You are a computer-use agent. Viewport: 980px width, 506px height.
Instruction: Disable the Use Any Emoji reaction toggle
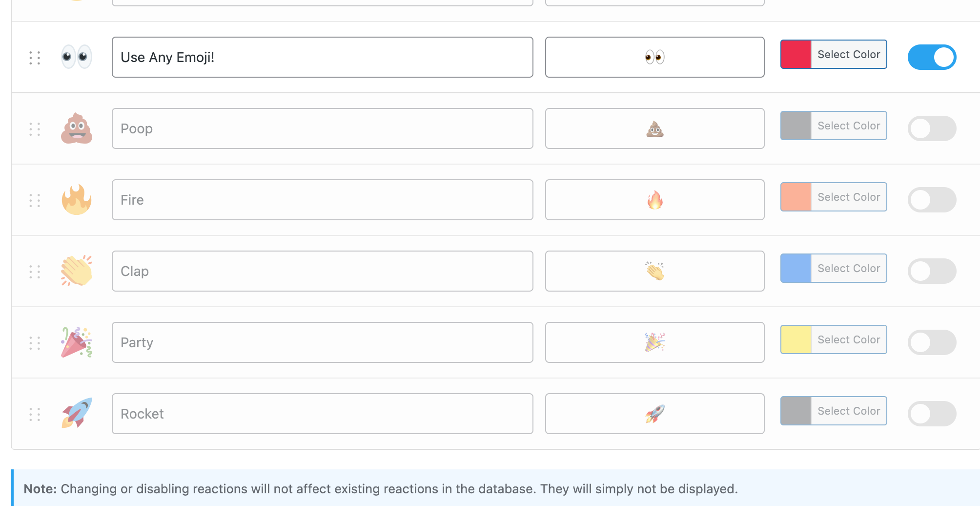coord(932,57)
